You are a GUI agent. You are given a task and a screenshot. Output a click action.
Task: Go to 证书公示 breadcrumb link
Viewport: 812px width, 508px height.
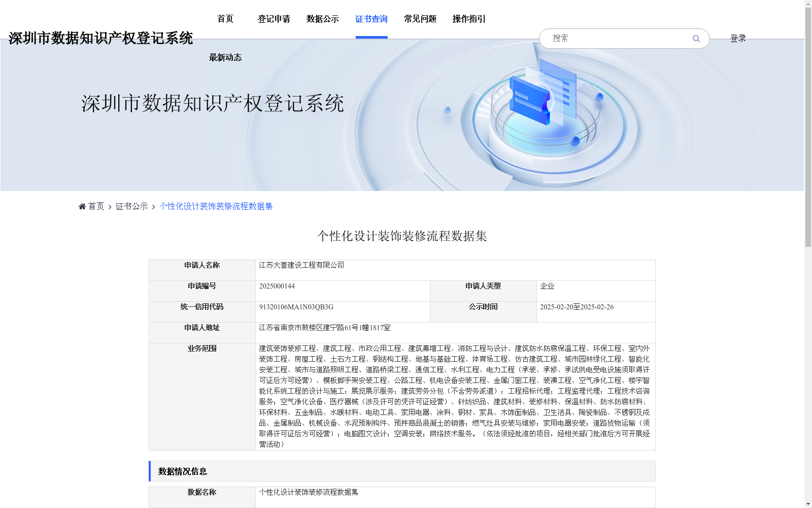pos(132,206)
